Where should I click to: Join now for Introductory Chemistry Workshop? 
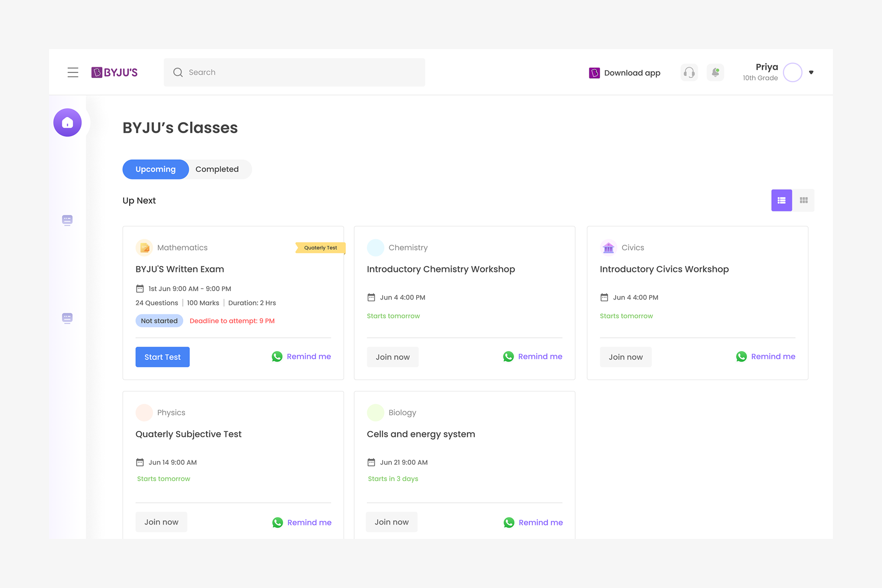[393, 357]
